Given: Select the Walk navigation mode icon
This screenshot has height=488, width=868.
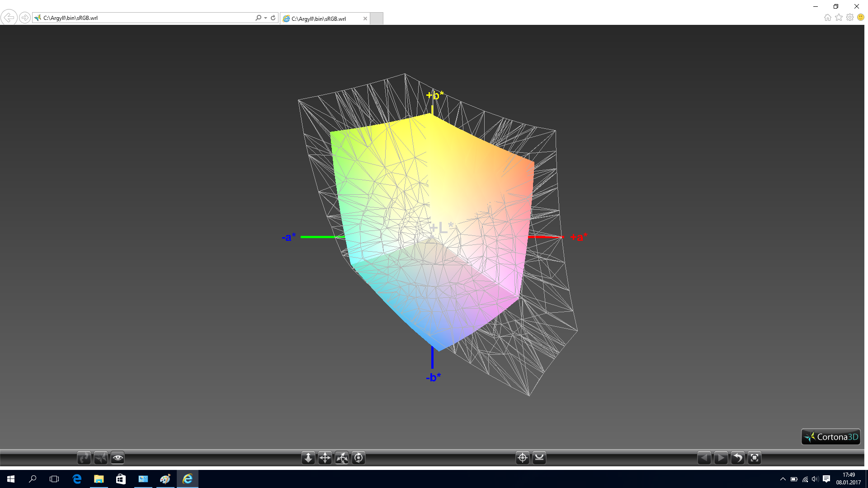Looking at the screenshot, I should [x=84, y=458].
